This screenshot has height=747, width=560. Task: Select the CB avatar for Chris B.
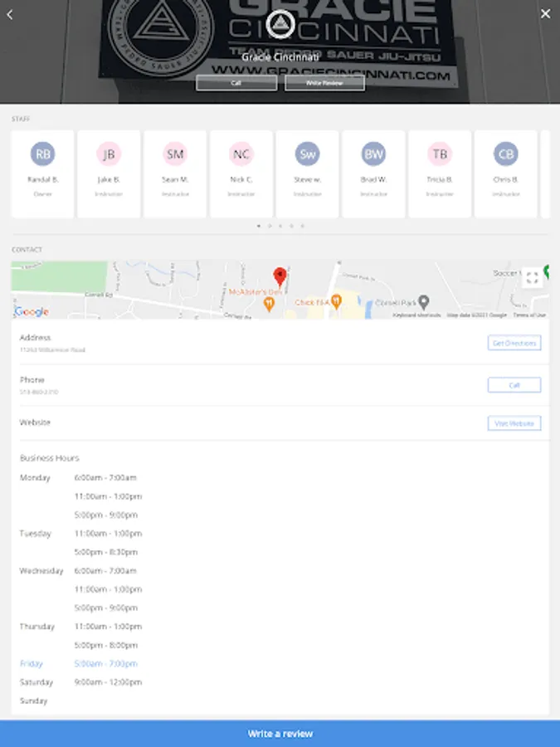[x=506, y=154]
